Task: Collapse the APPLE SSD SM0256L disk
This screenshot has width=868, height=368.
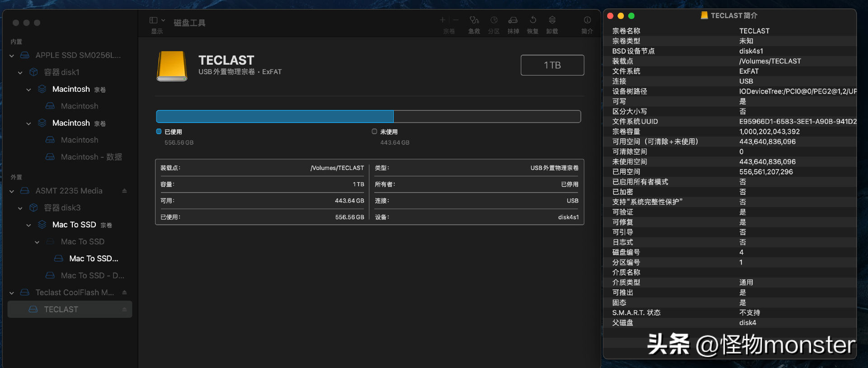Action: [12, 56]
